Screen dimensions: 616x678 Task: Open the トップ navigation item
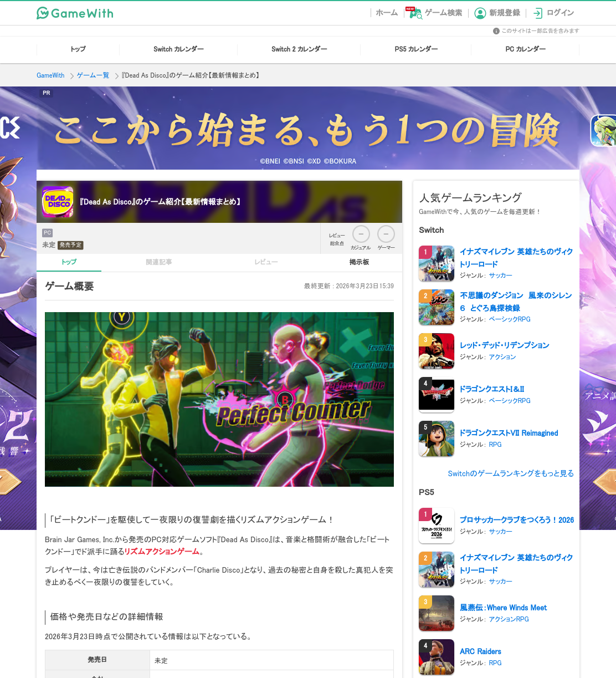click(78, 49)
